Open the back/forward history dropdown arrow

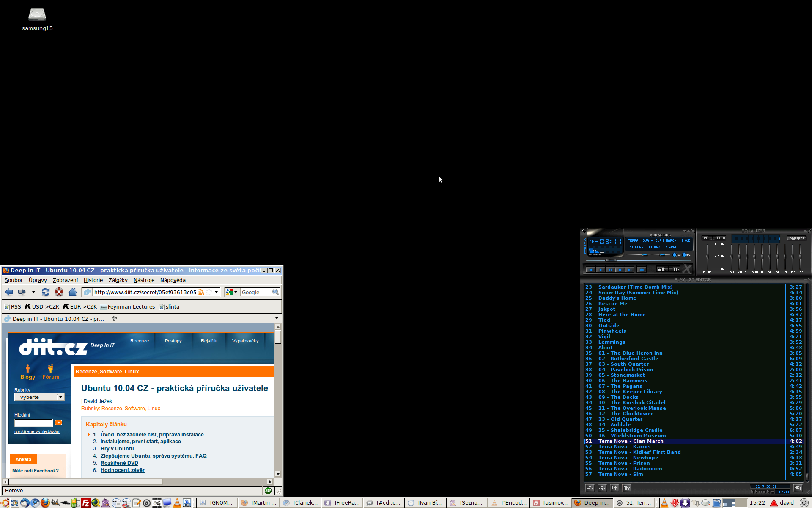[x=33, y=292]
